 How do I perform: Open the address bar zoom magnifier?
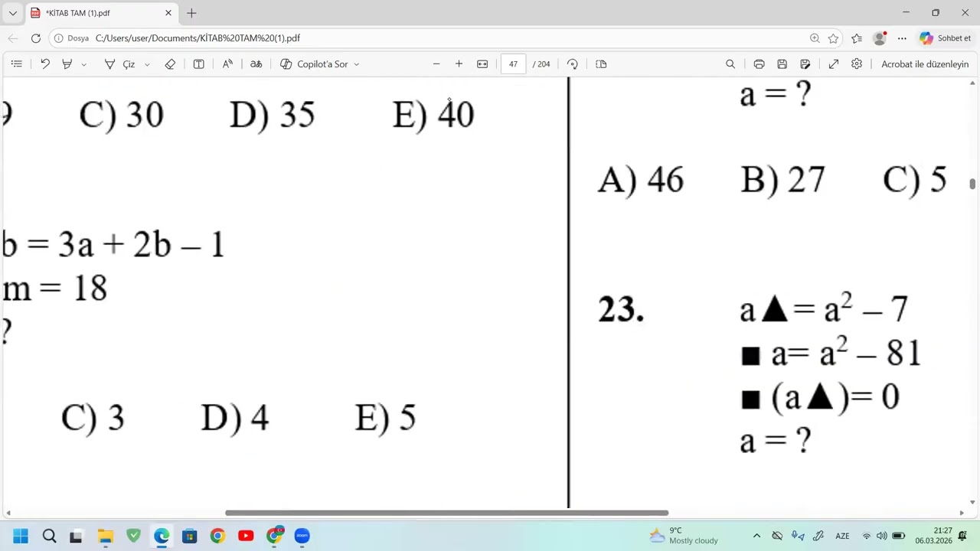(x=815, y=38)
